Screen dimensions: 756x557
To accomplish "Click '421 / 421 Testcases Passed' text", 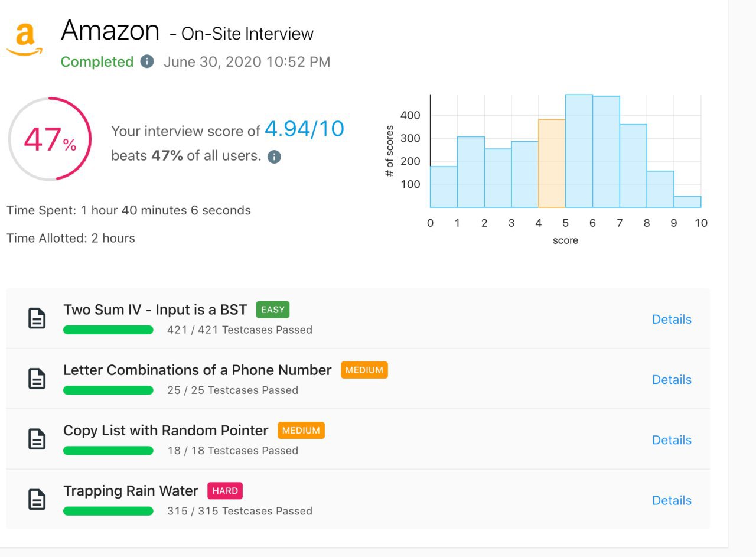I will 240,330.
